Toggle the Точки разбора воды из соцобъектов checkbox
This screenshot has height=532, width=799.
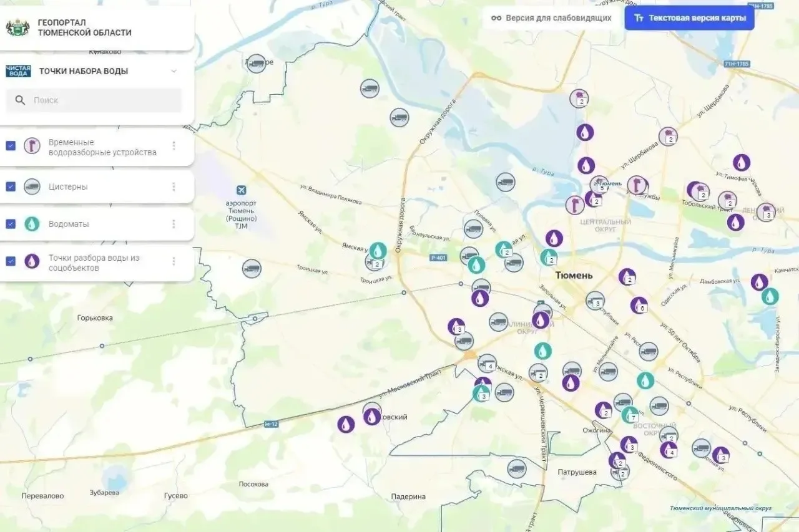click(11, 261)
